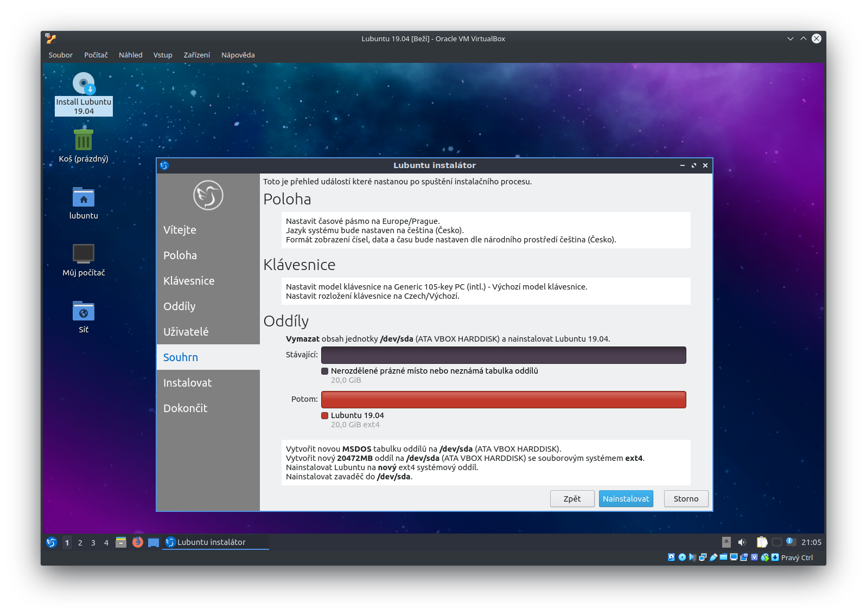This screenshot has height=616, width=867.
Task: Click the VirtualBox recording status icon
Action: [744, 557]
